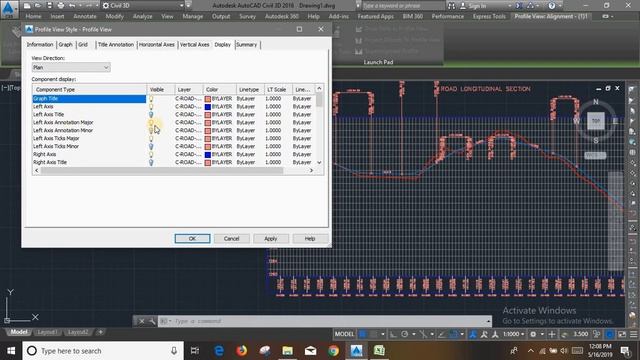Click the ByLayer linetype cell for Left Axis Title
This screenshot has height=360, width=640.
click(246, 115)
